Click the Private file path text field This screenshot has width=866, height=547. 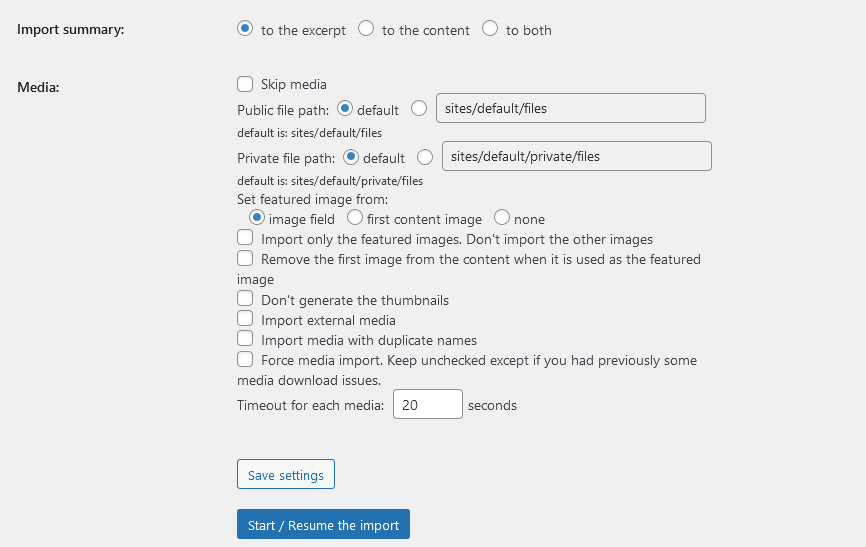tap(576, 156)
